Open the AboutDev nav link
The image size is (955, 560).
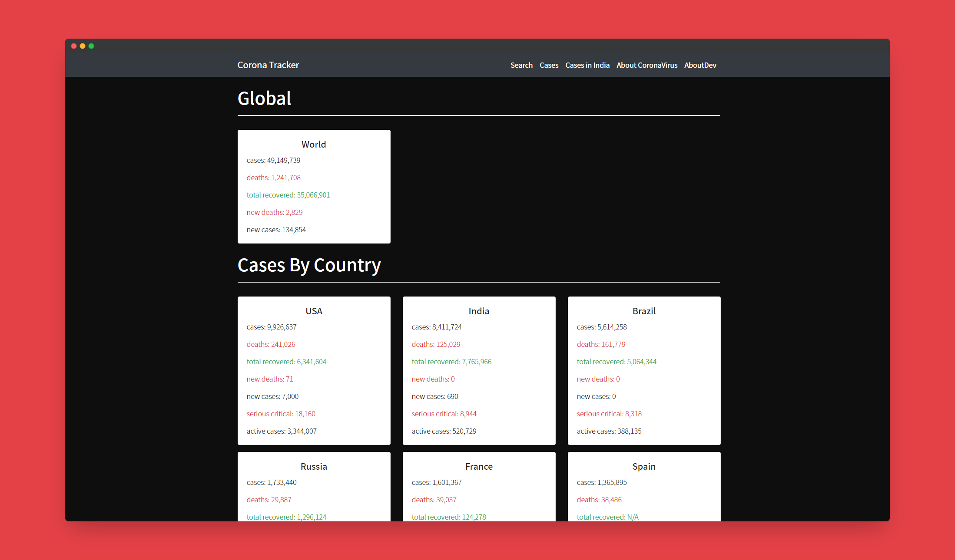pyautogui.click(x=700, y=65)
